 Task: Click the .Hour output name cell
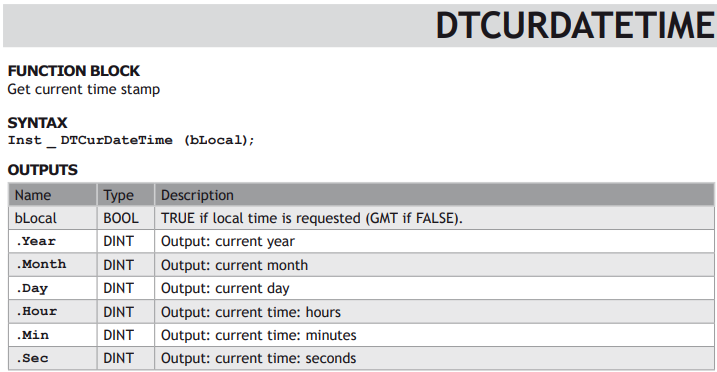53,312
